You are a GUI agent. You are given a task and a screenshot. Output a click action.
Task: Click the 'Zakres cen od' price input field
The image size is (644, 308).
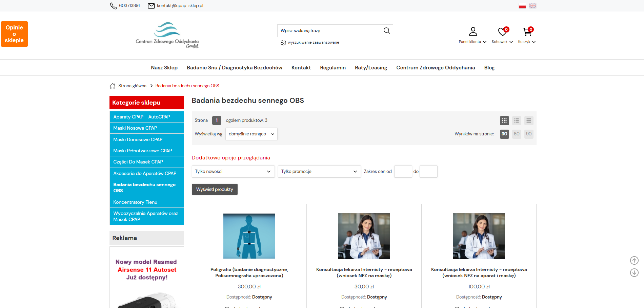pos(403,172)
